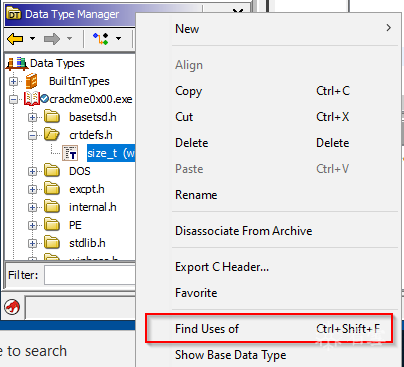Click the basetsd.h folder icon
Viewport: 404px width, 367px height.
(x=52, y=117)
